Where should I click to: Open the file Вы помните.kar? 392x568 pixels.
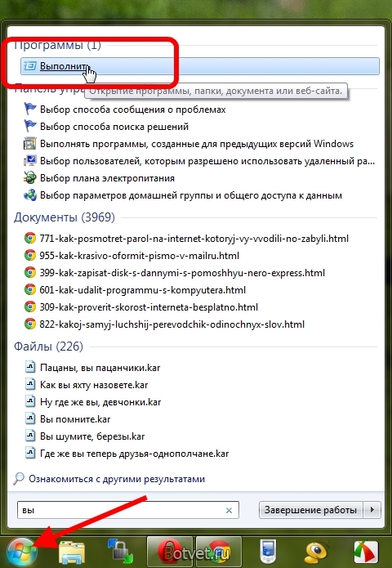(x=75, y=419)
